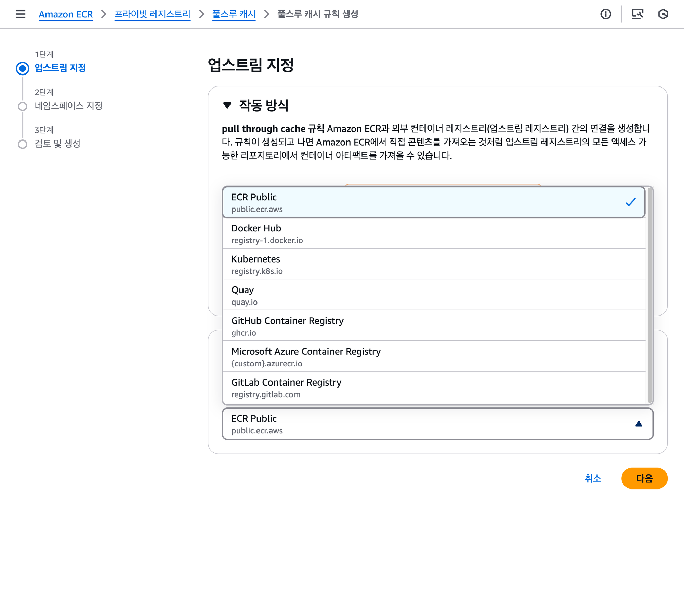Image resolution: width=684 pixels, height=616 pixels.
Task: Click the checkmark on ECR Public
Action: 630,202
